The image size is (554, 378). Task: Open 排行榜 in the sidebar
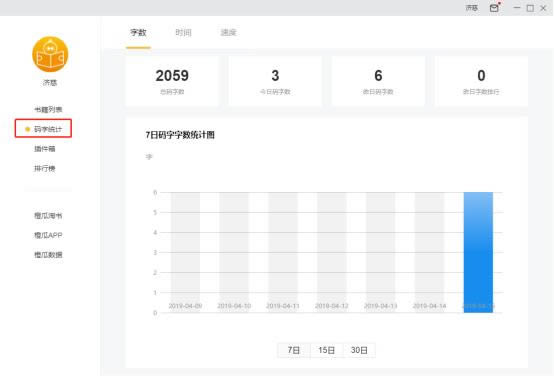coord(45,169)
